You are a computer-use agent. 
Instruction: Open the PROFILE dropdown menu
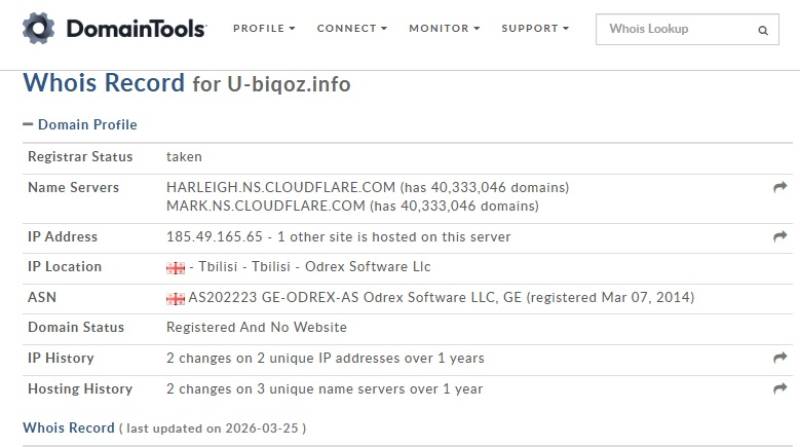click(x=264, y=29)
